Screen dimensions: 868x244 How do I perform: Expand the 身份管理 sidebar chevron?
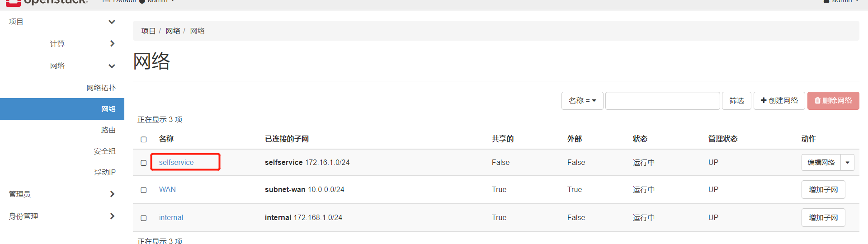pyautogui.click(x=112, y=216)
